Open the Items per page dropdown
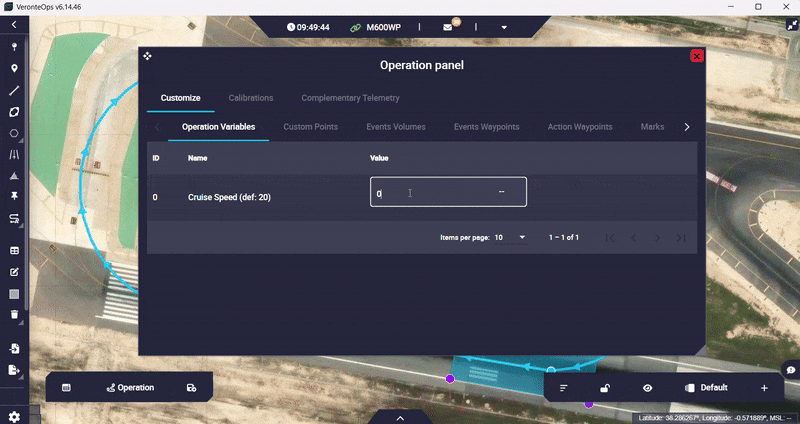The width and height of the screenshot is (800, 424). (509, 237)
